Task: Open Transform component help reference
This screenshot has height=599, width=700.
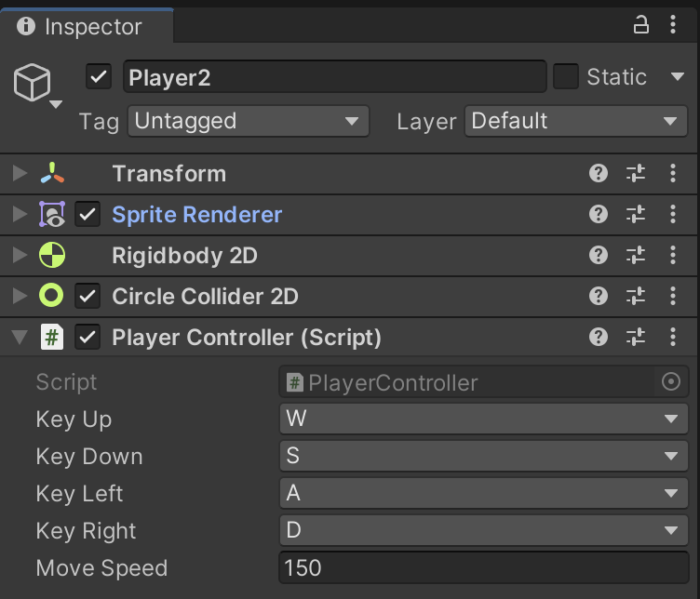Action: click(x=599, y=174)
